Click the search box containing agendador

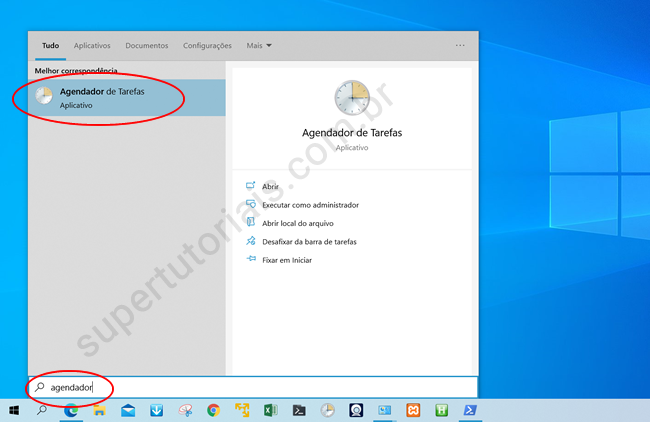click(x=250, y=387)
